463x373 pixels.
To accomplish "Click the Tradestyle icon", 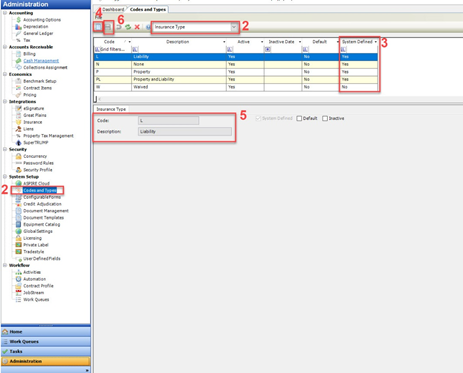I will coord(19,252).
